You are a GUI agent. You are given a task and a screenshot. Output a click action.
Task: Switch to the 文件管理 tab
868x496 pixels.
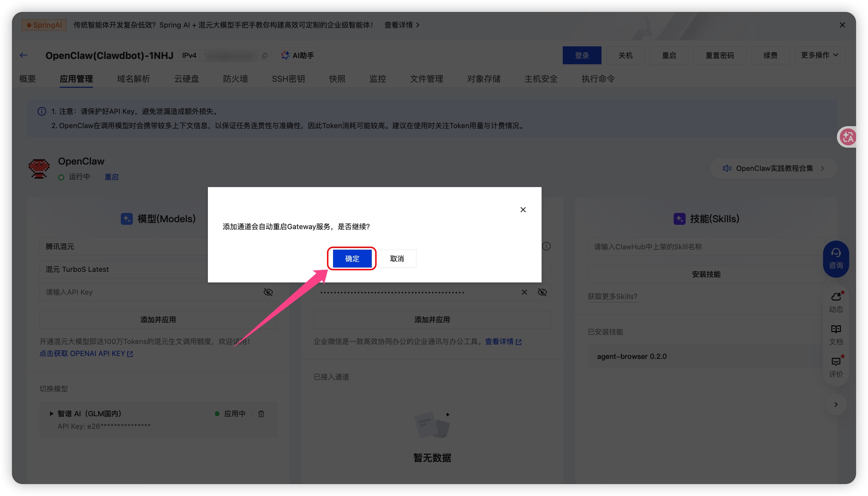[x=426, y=79]
